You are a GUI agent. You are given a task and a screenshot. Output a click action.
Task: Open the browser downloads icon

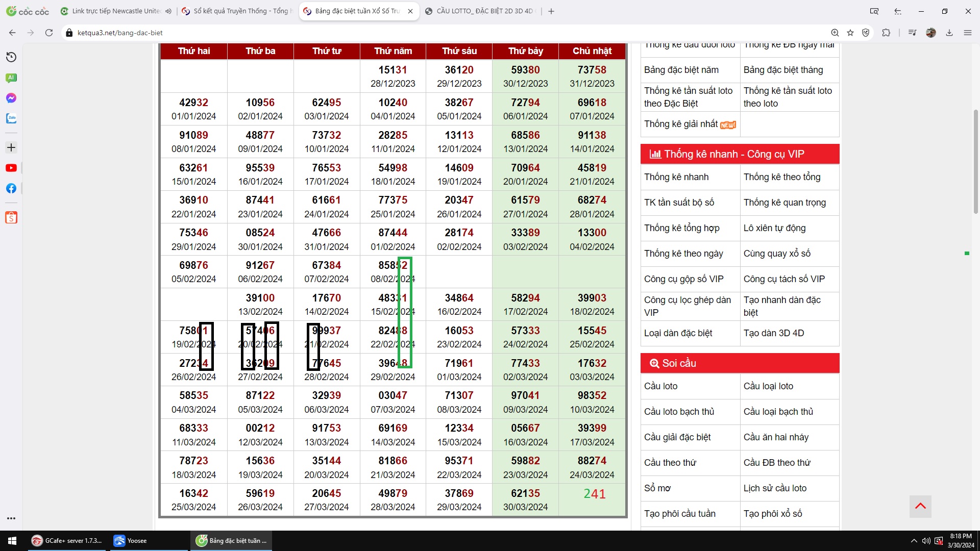pos(949,33)
